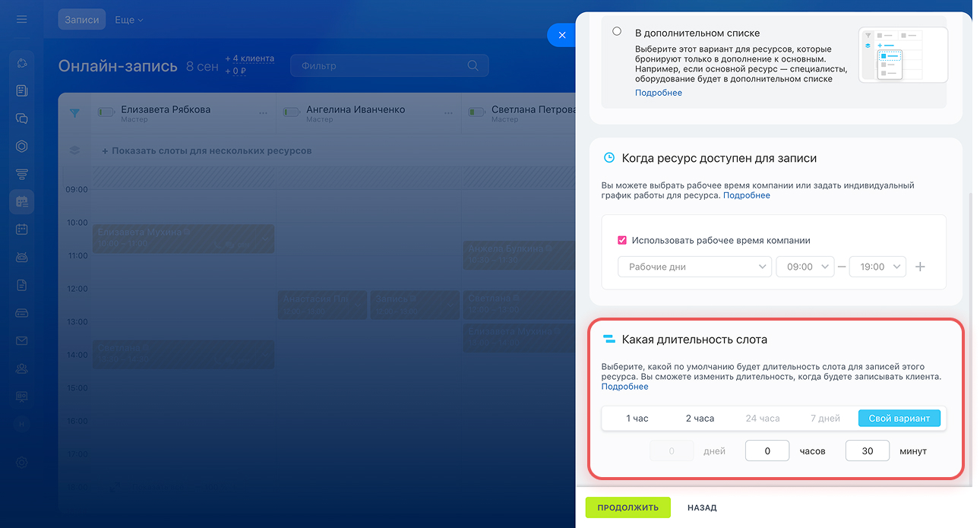Viewport: 980px width, 528px height.
Task: Click the plus icon to add time range
Action: click(x=920, y=267)
